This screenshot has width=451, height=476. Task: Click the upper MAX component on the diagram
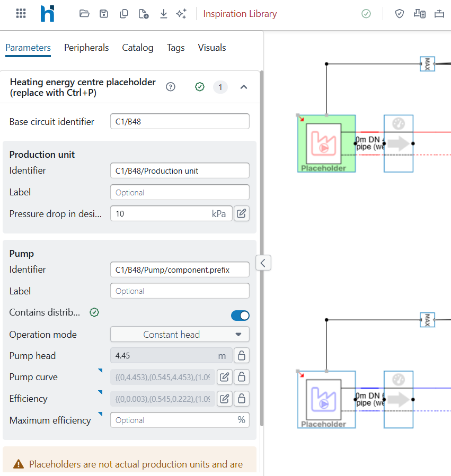[x=427, y=64]
